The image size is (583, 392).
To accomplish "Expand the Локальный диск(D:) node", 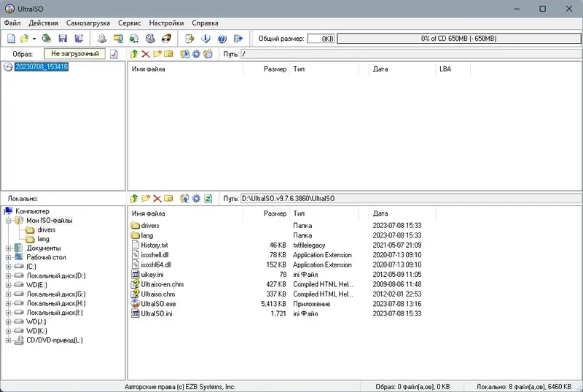I will pyautogui.click(x=8, y=276).
